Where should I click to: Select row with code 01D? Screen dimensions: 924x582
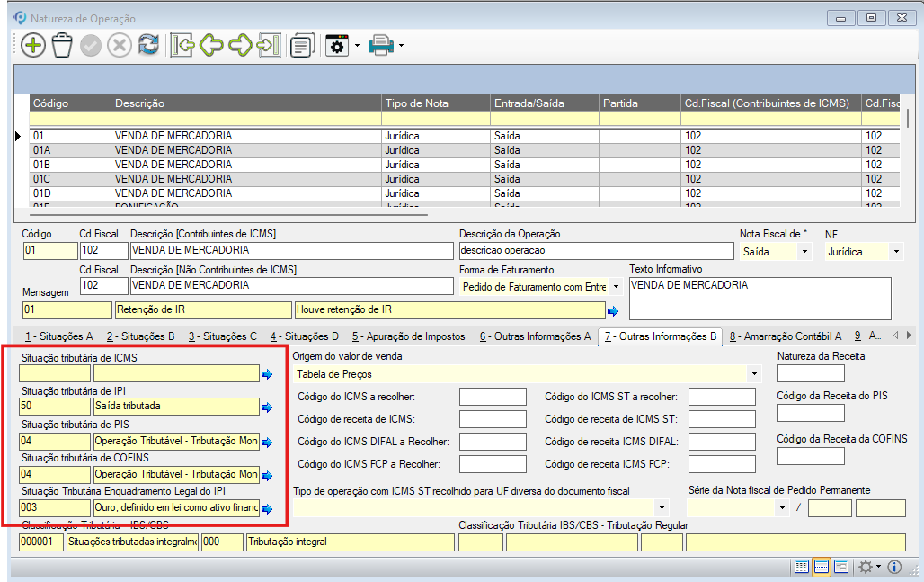[x=465, y=193]
